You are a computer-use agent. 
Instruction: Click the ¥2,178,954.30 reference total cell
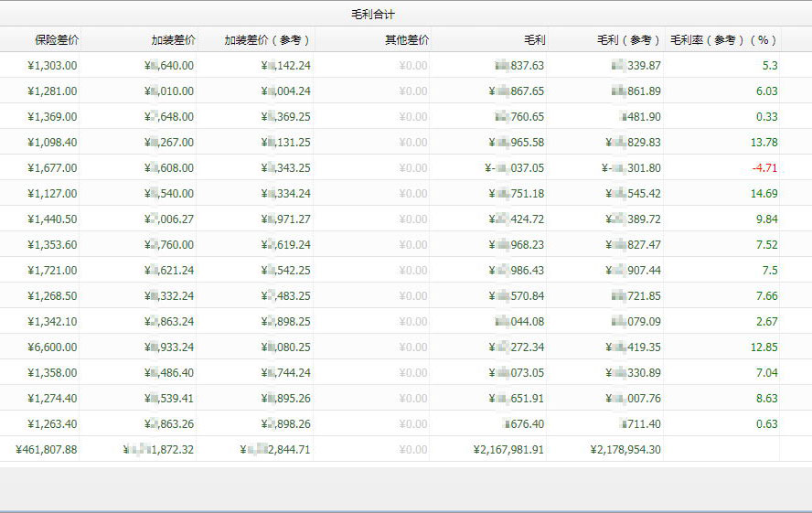click(625, 450)
